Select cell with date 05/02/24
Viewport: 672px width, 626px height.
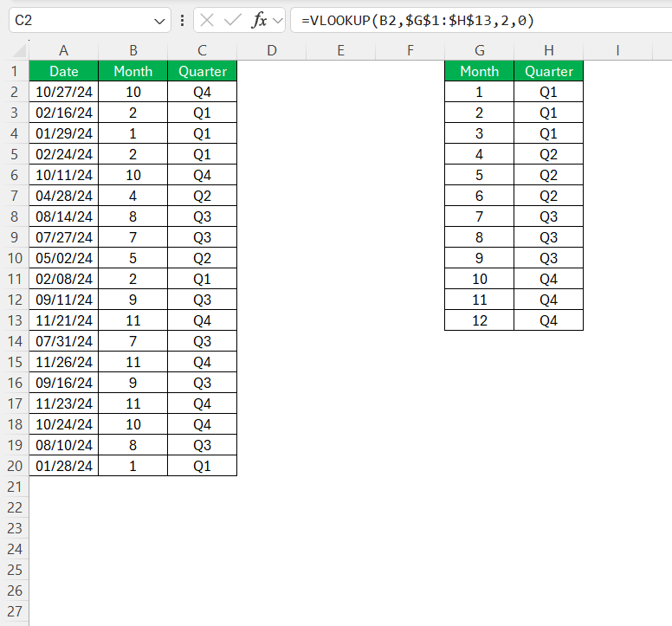[64, 258]
